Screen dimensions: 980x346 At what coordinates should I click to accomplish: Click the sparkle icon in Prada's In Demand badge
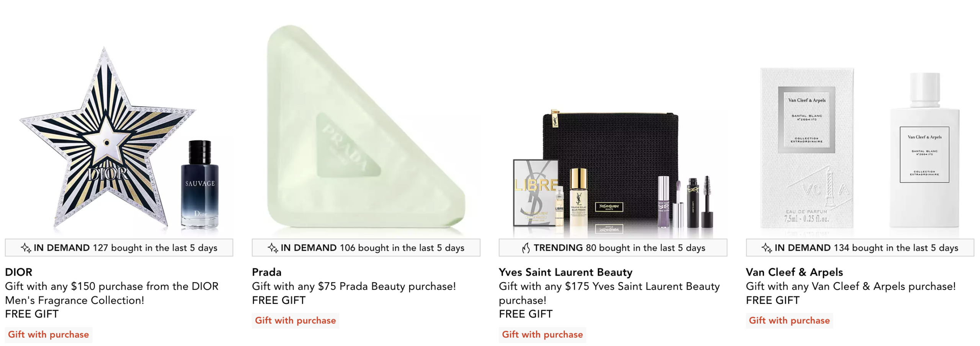point(273,248)
